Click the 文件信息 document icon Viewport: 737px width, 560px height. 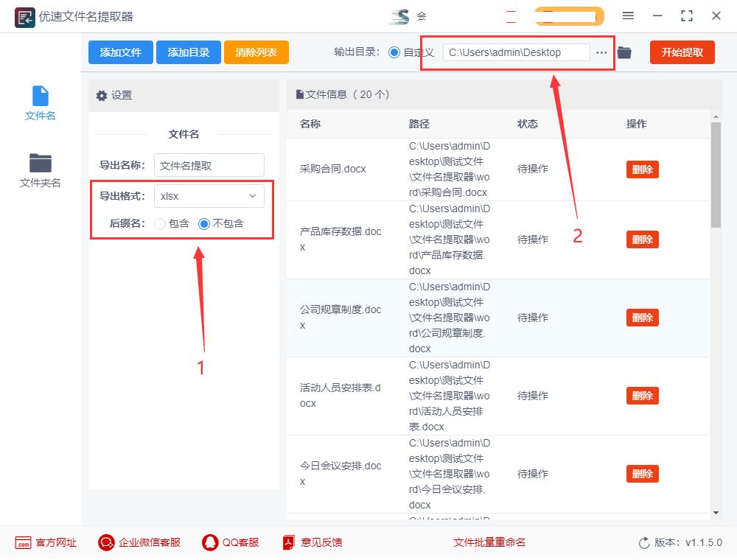coord(299,94)
